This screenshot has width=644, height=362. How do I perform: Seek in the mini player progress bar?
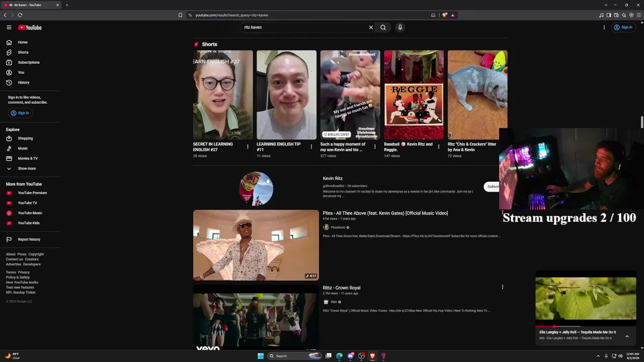coord(586,326)
